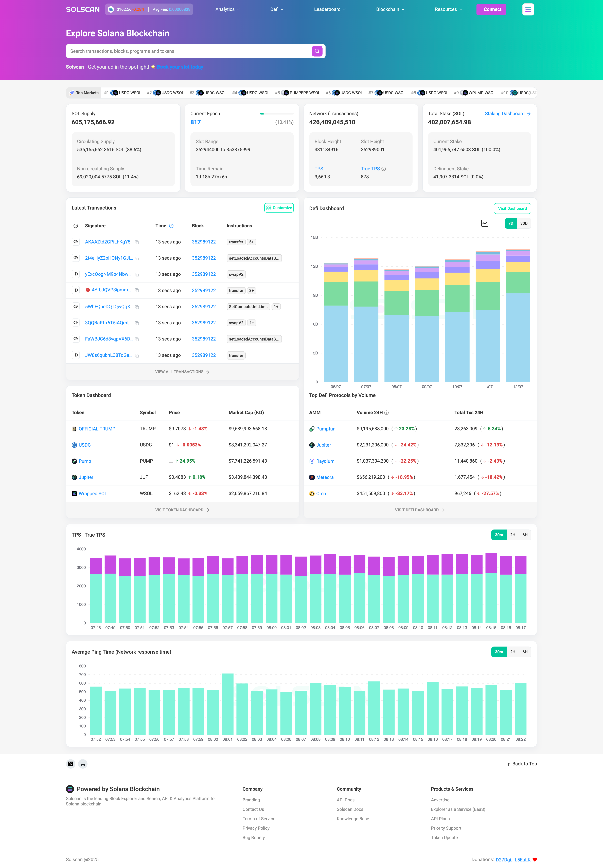The image size is (603, 868).
Task: Expand the Blockchain menu
Action: click(x=390, y=9)
